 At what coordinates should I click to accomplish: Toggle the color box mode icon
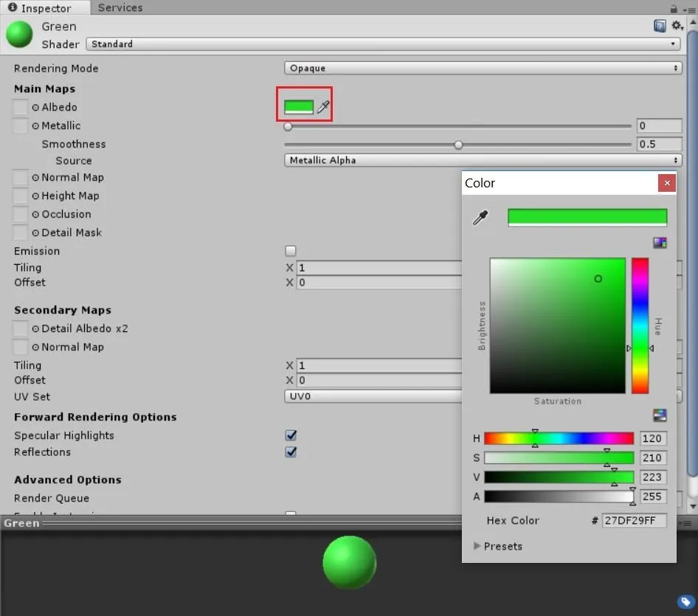tap(660, 243)
